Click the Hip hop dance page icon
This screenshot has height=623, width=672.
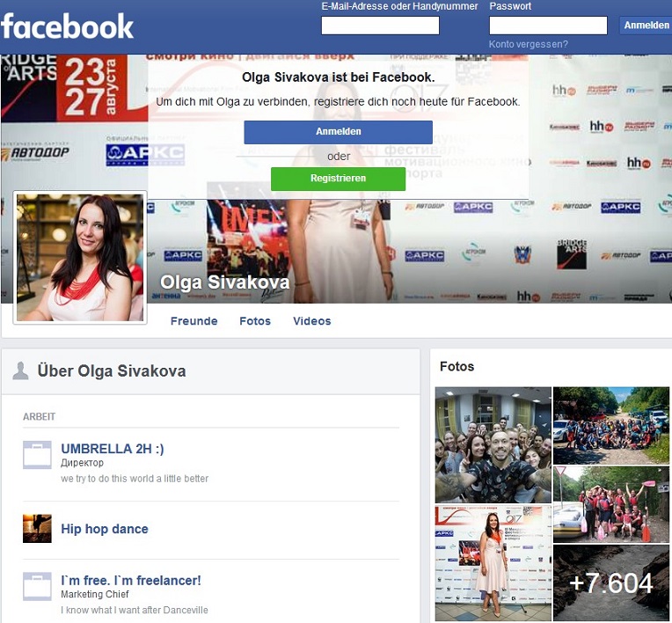37,529
